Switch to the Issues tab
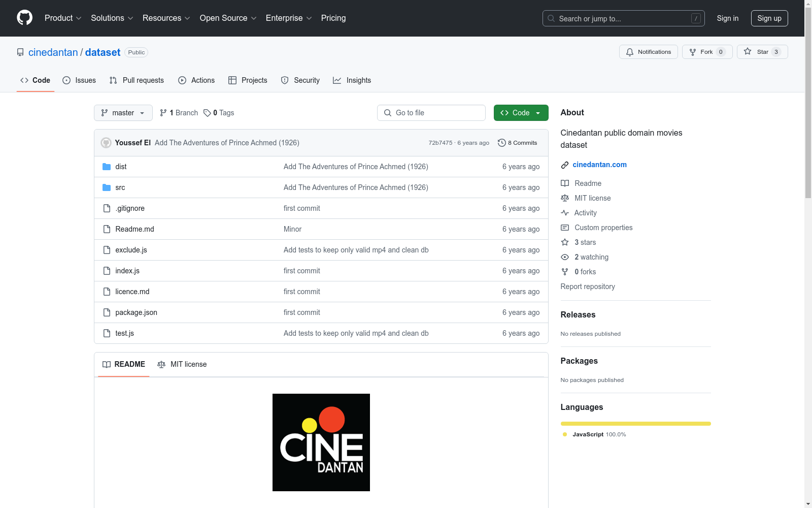The height and width of the screenshot is (508, 812). [x=79, y=80]
